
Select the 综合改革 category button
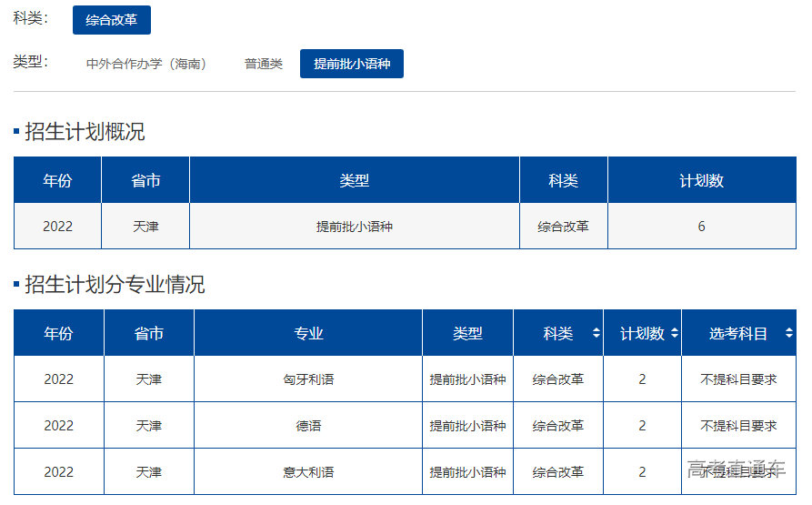(x=112, y=20)
